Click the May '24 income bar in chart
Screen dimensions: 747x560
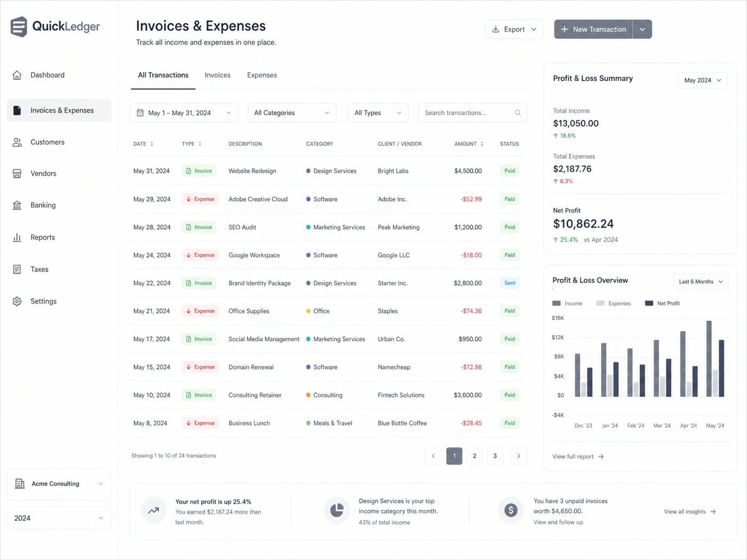coord(709,359)
